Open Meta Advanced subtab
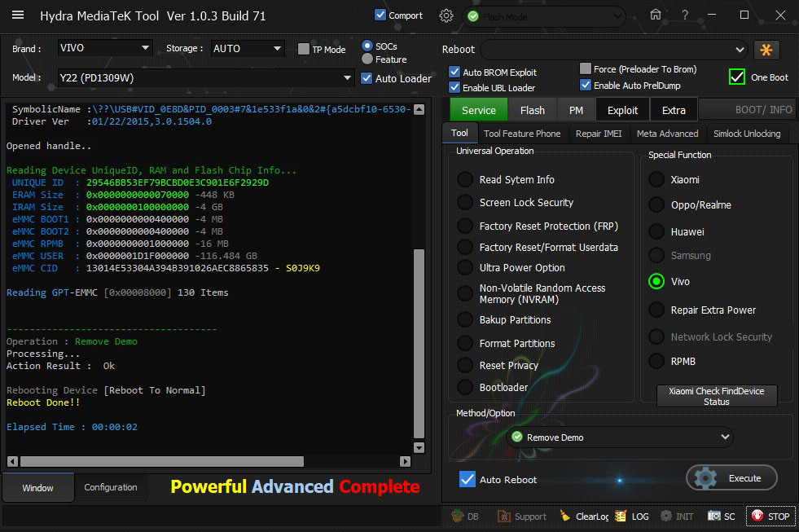 (x=668, y=134)
